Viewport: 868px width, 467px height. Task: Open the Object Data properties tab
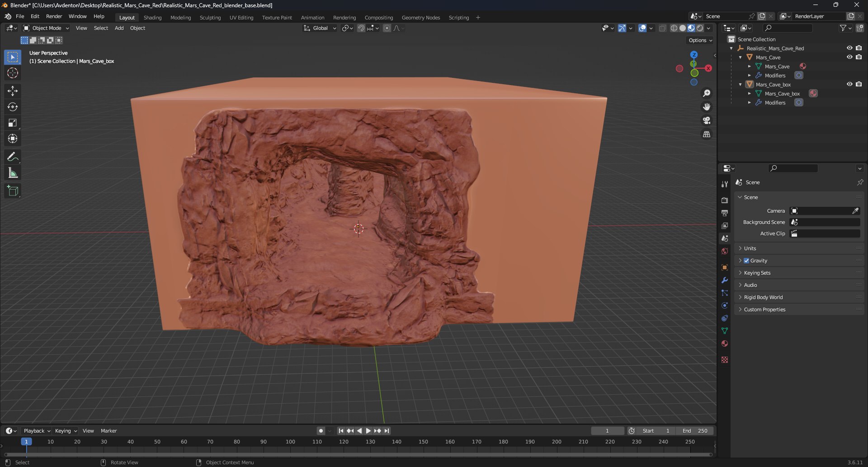pyautogui.click(x=725, y=331)
